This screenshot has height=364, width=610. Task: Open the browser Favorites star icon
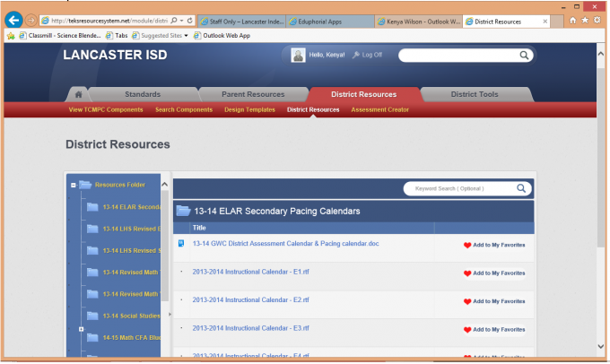coord(585,21)
